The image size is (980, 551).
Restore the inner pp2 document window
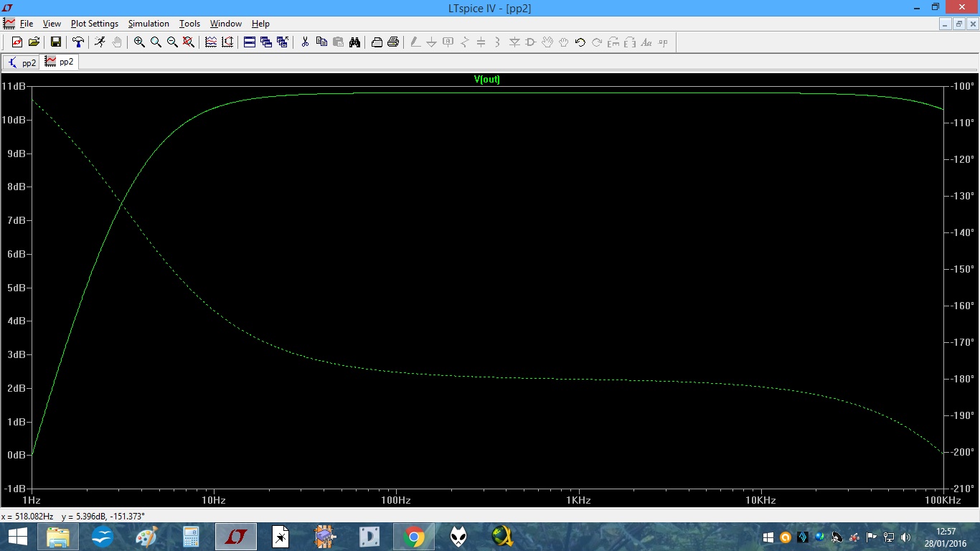point(959,24)
